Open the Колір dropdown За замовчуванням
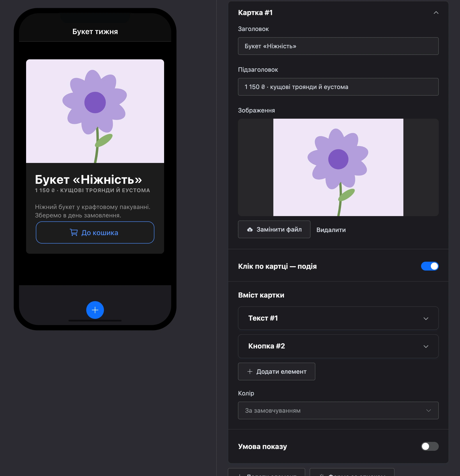Image resolution: width=460 pixels, height=476 pixels. click(x=338, y=410)
